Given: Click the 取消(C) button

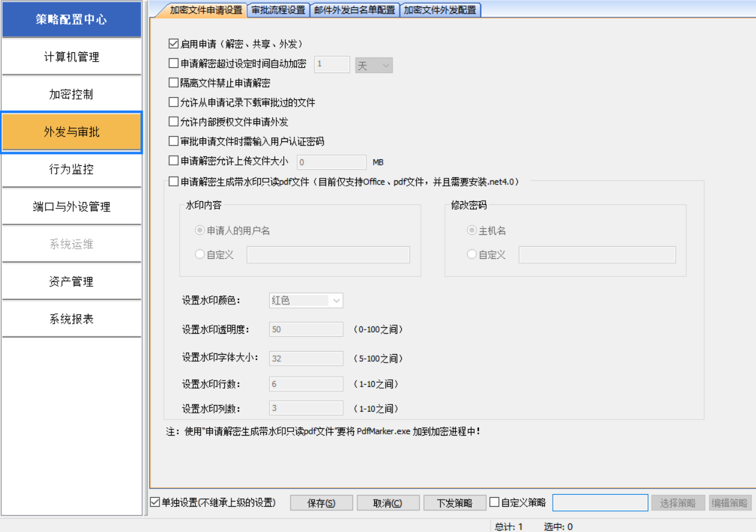Looking at the screenshot, I should [387, 503].
